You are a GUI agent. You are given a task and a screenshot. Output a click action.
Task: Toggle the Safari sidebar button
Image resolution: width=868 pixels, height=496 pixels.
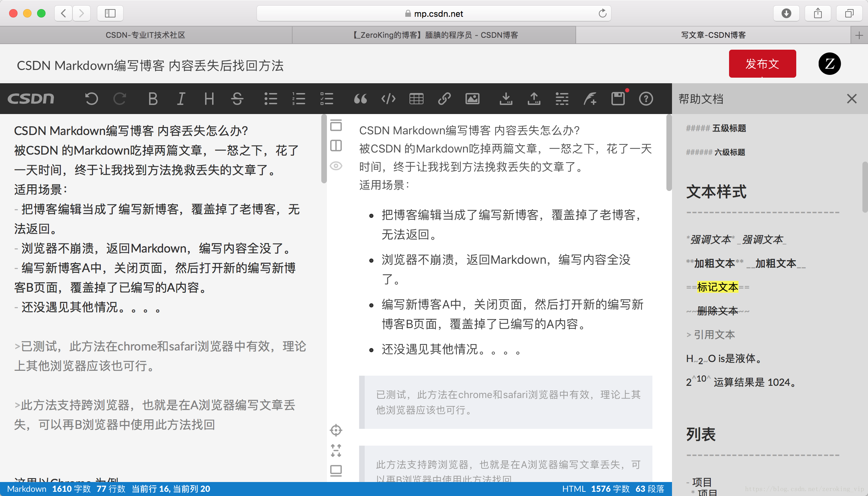[x=110, y=13]
